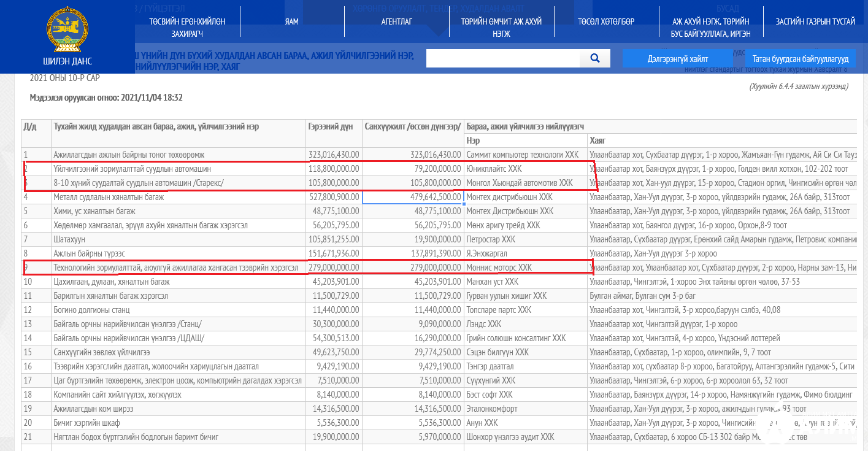This screenshot has width=868, height=451.
Task: Click financing amount 5,970,000.00 cell
Action: (413, 437)
